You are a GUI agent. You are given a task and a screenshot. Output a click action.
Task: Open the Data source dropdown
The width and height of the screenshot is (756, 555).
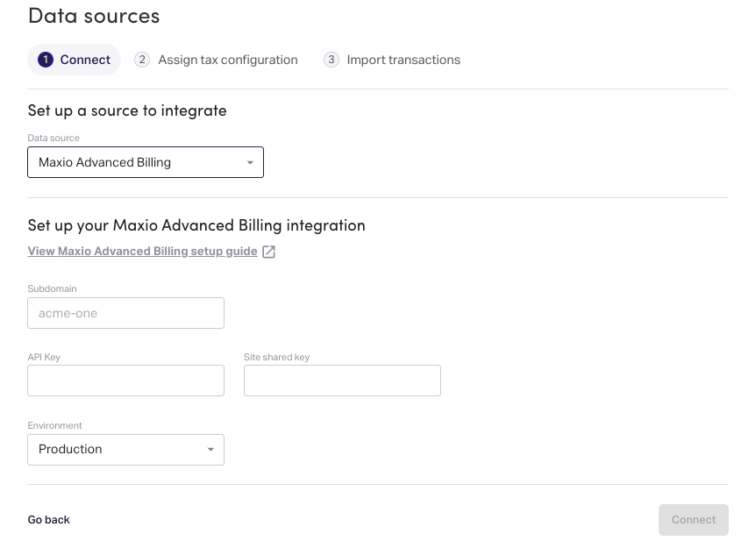tap(146, 162)
